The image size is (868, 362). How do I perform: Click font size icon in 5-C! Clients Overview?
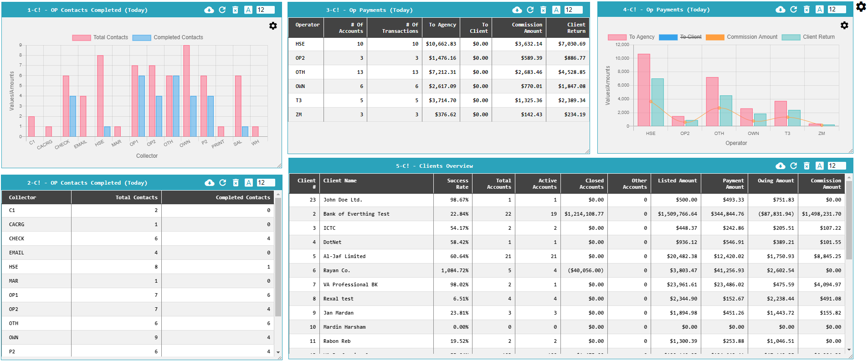tap(819, 166)
